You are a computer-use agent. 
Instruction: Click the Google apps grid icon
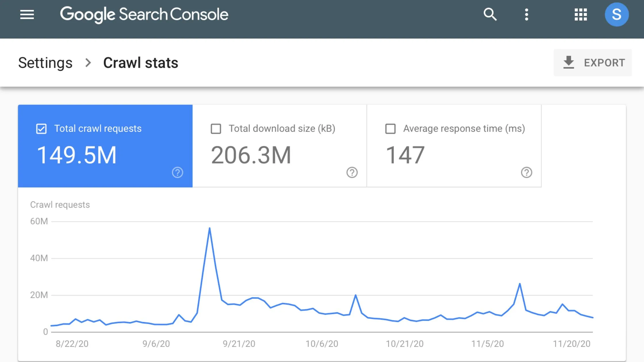pyautogui.click(x=580, y=14)
